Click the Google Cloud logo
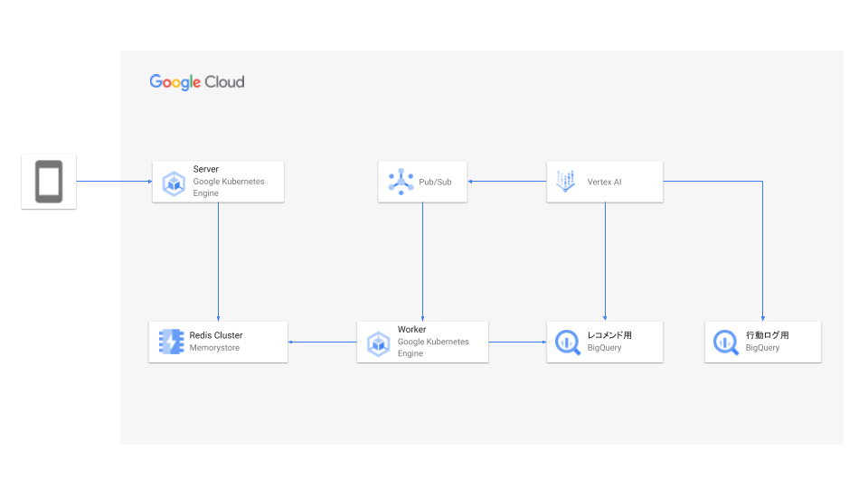The width and height of the screenshot is (868, 488). 197,82
